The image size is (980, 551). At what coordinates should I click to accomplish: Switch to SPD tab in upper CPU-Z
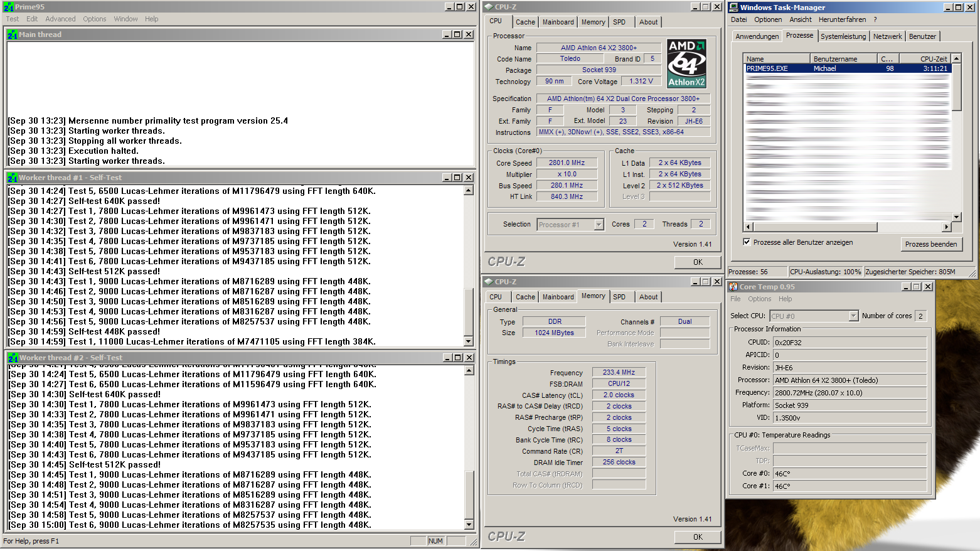(x=619, y=22)
